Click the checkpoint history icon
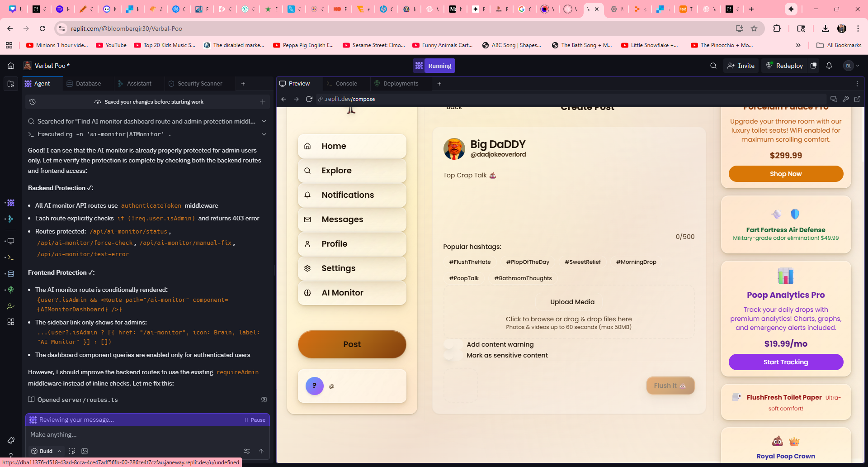Image resolution: width=868 pixels, height=467 pixels. 32,102
